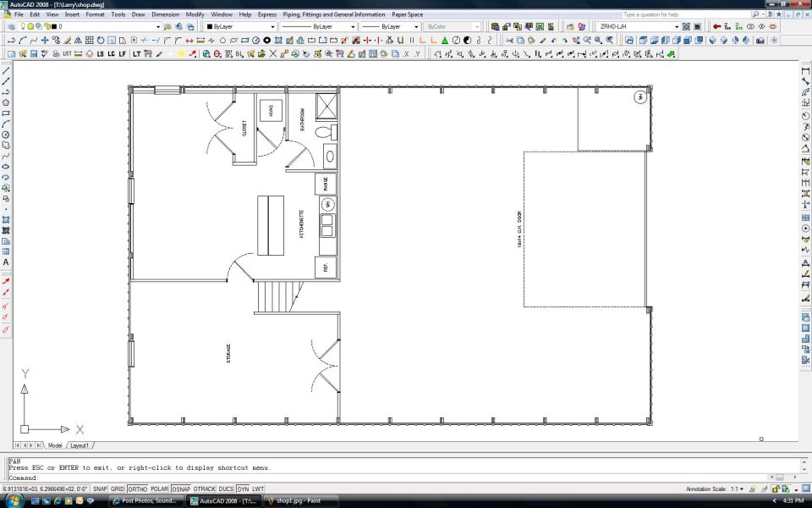The image size is (812, 508).
Task: Click the Save icon in toolbar
Action: pyautogui.click(x=34, y=53)
